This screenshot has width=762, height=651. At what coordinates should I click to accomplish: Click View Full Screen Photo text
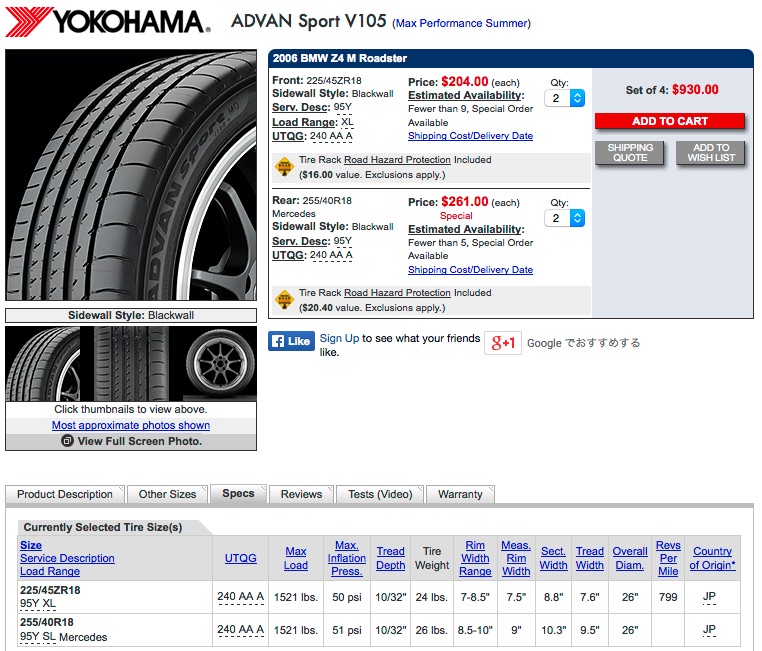tap(139, 441)
